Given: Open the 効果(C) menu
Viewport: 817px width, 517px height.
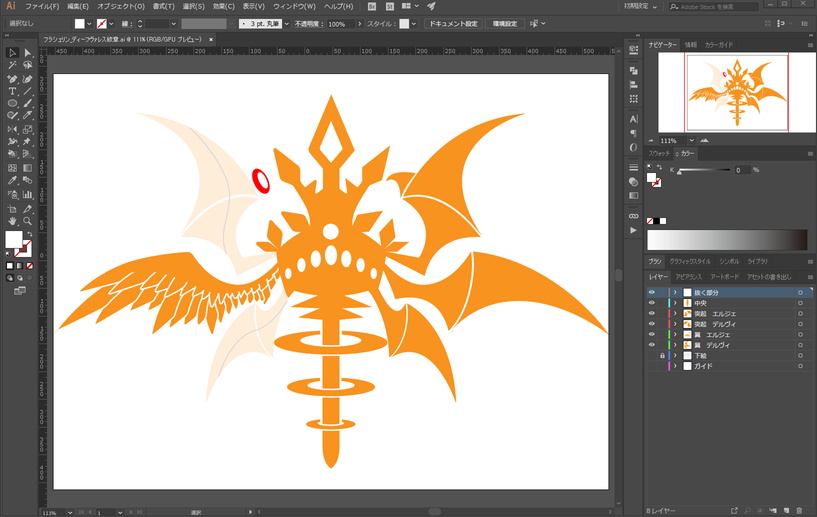Looking at the screenshot, I should (224, 6).
